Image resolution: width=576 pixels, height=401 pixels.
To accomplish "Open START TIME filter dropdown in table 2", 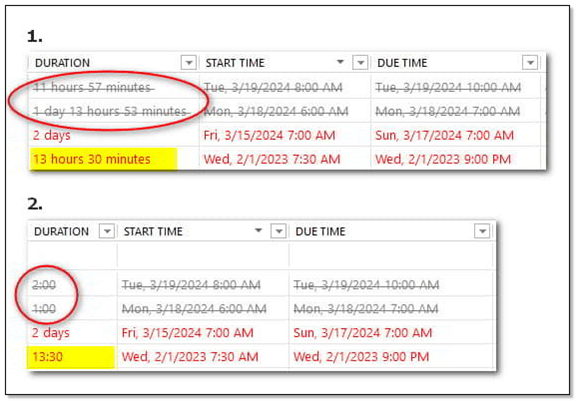I will click(278, 231).
